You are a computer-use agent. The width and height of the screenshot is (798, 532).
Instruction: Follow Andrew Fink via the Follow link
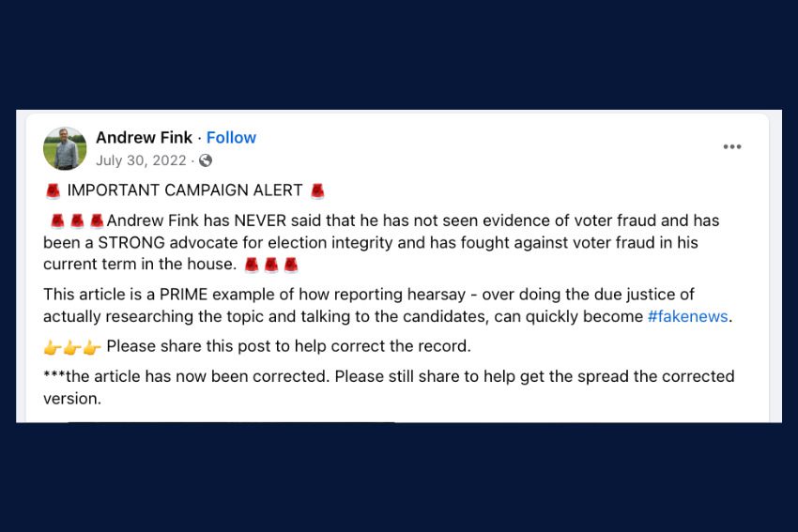point(231,138)
